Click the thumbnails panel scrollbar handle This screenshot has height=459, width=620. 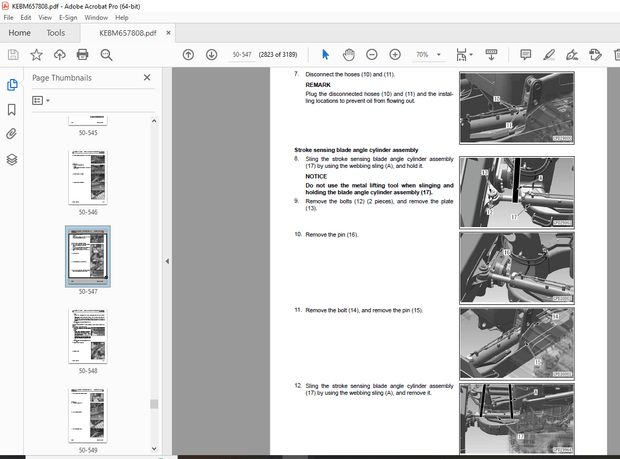point(154,404)
